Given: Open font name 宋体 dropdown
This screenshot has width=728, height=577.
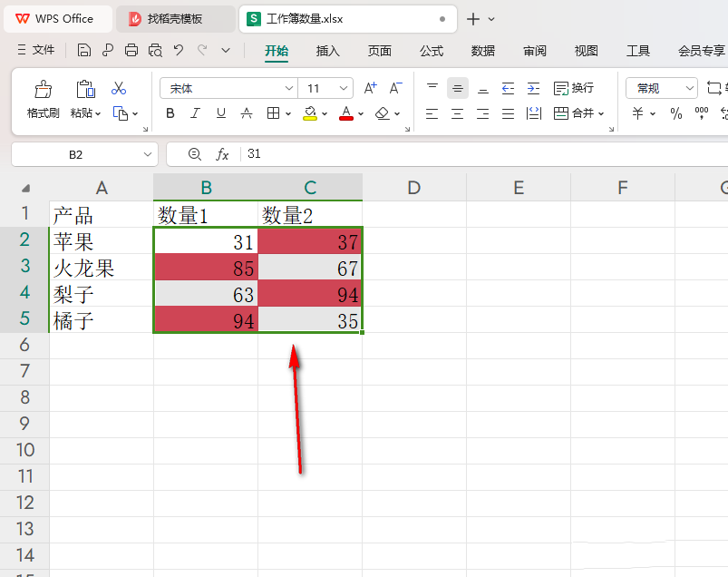Looking at the screenshot, I should tap(289, 88).
